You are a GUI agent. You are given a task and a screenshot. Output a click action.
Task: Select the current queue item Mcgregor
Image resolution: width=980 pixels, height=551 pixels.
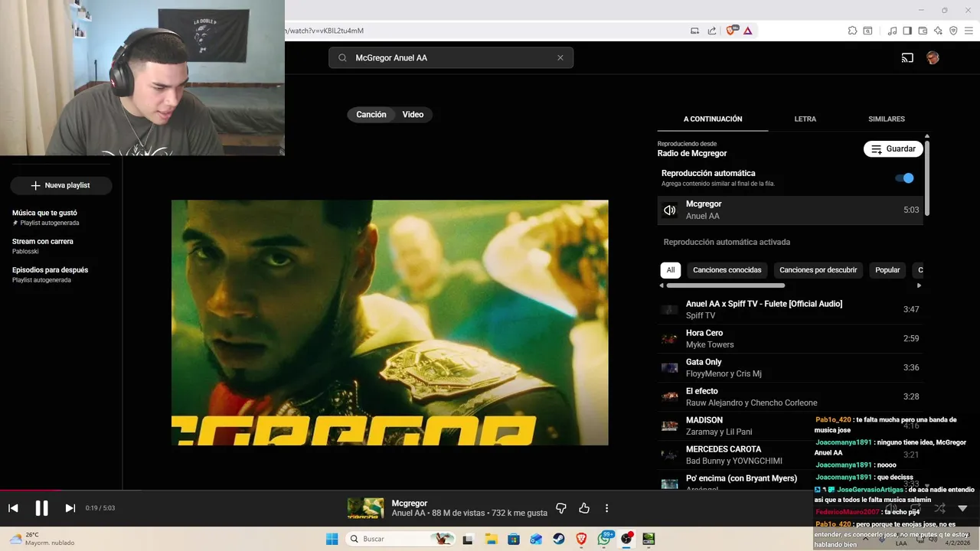pos(790,210)
